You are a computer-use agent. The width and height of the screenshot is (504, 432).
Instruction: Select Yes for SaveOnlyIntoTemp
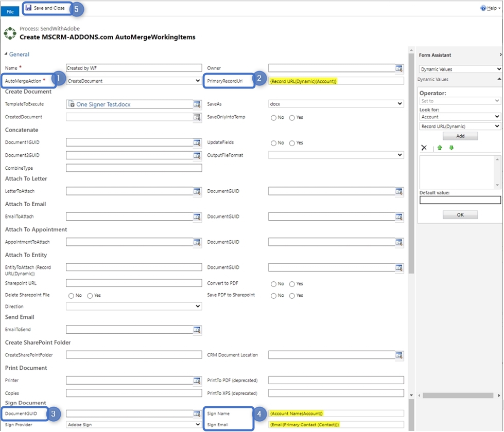(292, 118)
